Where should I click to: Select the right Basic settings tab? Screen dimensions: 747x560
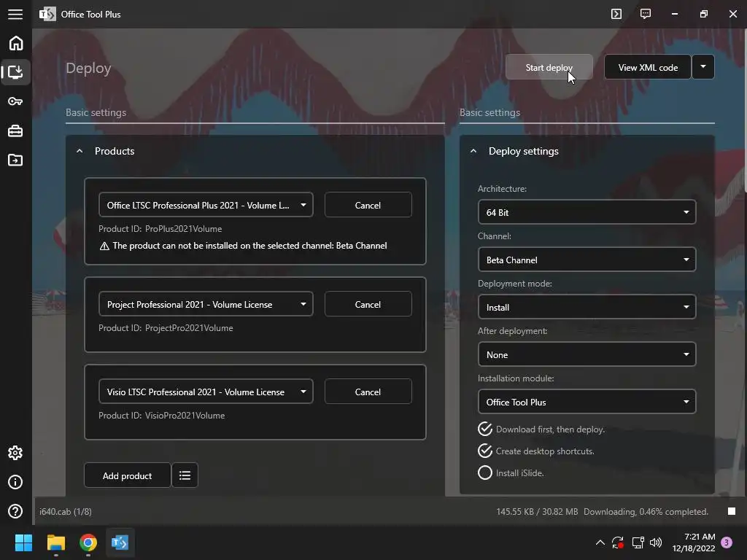pyautogui.click(x=489, y=113)
